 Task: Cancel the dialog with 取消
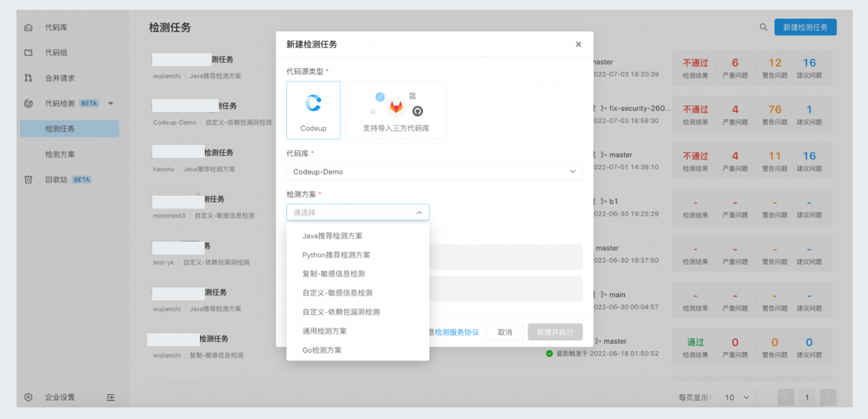[x=504, y=332]
